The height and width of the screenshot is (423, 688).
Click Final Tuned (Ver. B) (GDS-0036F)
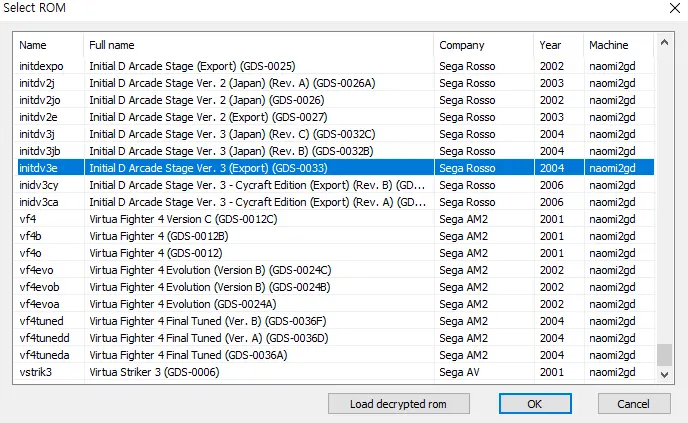(x=208, y=321)
